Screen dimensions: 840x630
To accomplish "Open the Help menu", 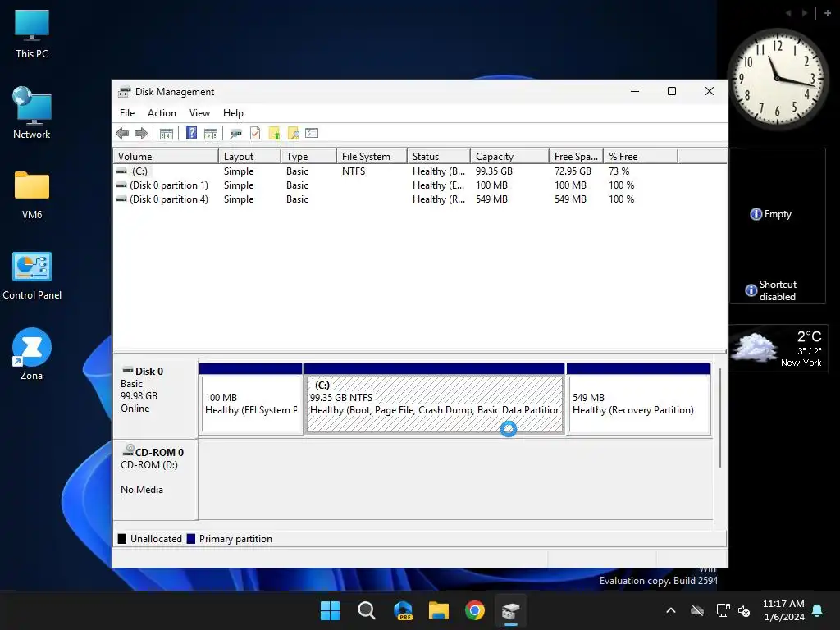I will 233,113.
